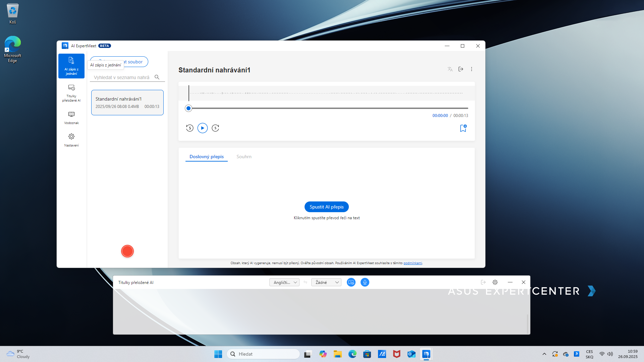
Task: Show hidden icons in system tray
Action: 544,354
